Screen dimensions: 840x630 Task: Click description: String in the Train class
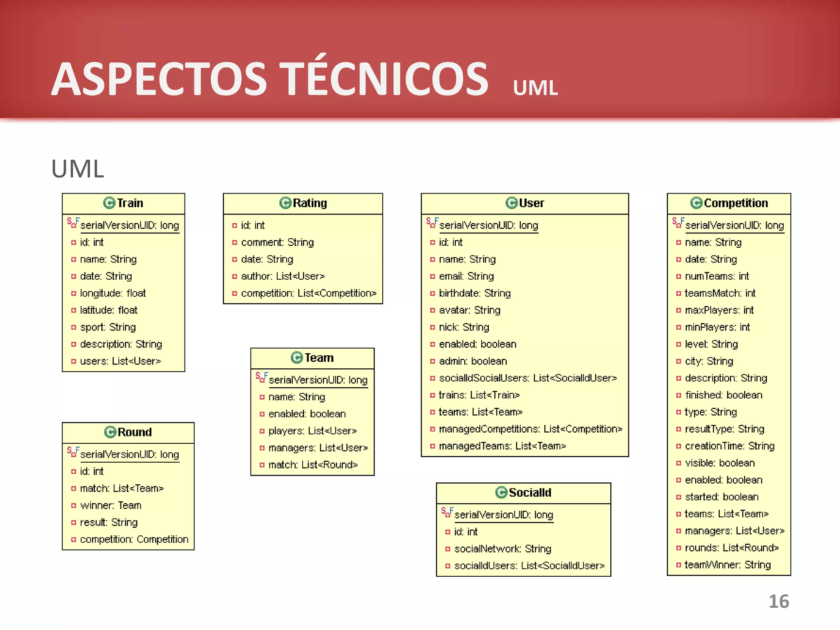pyautogui.click(x=121, y=344)
